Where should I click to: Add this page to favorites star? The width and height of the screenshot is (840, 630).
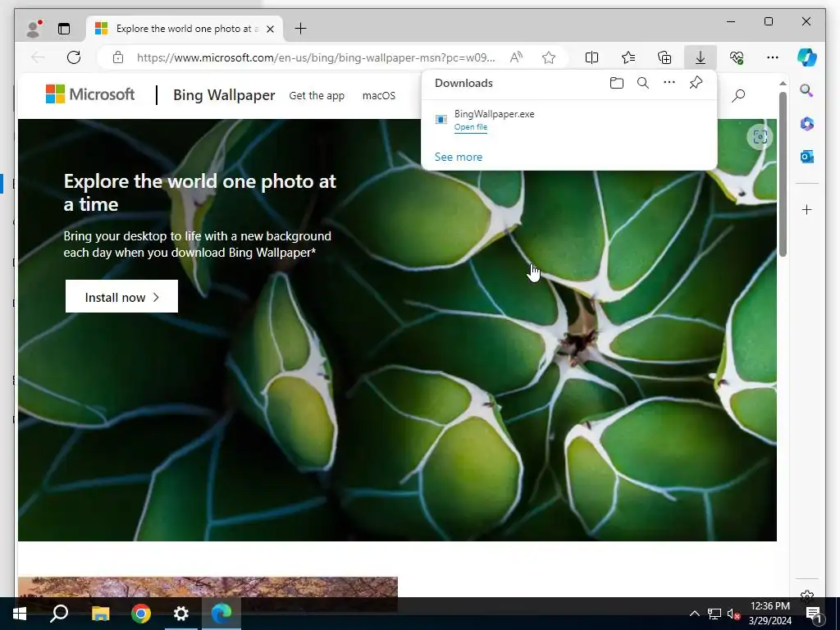pos(549,57)
